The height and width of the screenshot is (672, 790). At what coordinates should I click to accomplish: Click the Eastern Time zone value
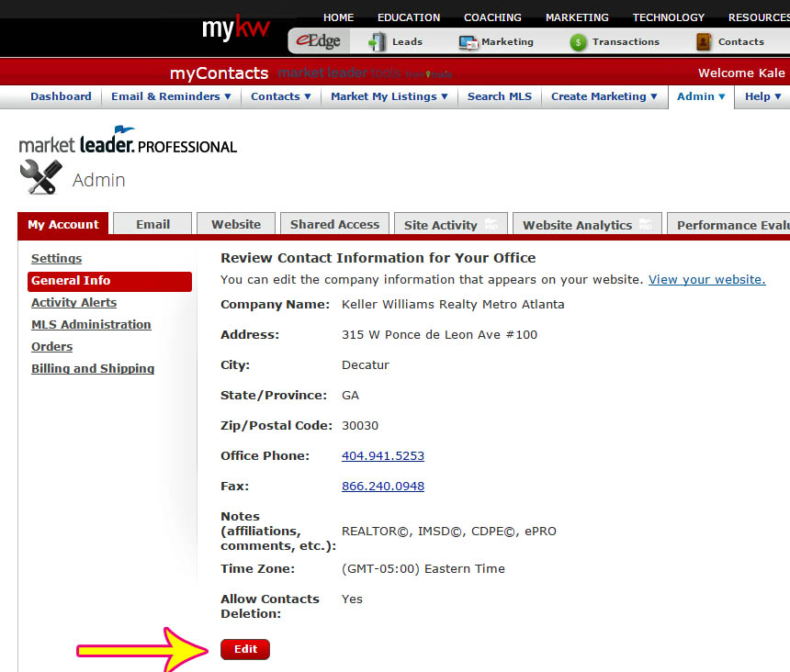coord(423,569)
